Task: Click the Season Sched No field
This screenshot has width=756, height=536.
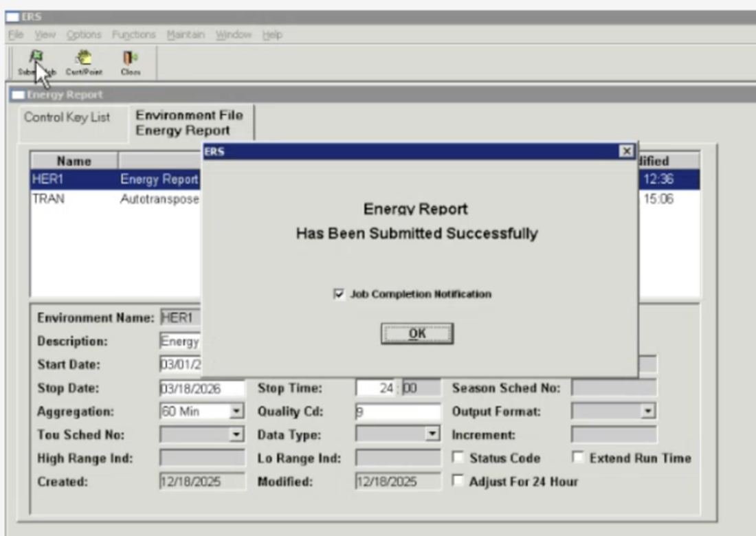Action: pyautogui.click(x=614, y=388)
